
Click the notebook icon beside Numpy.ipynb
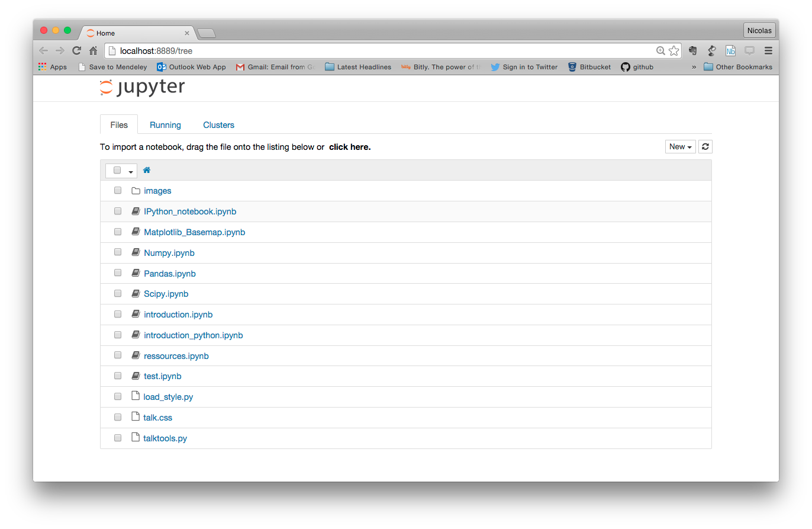pos(136,252)
